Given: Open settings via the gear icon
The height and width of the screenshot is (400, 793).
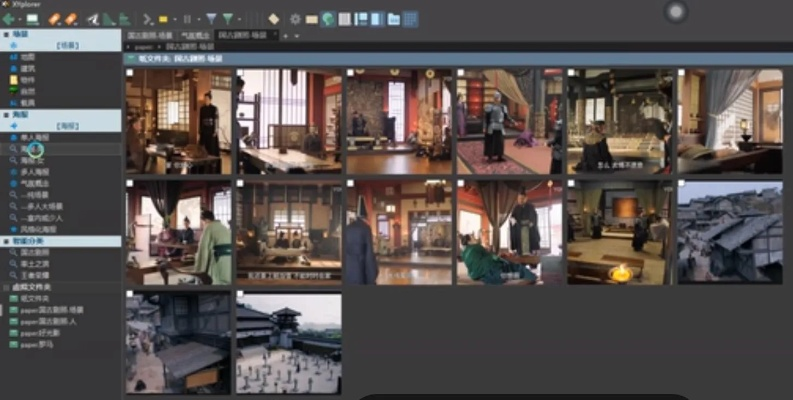Looking at the screenshot, I should 294,19.
